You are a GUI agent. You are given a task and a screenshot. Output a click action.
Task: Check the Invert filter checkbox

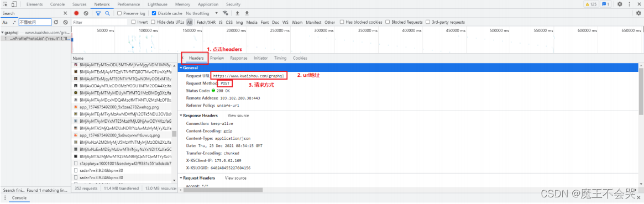[133, 22]
